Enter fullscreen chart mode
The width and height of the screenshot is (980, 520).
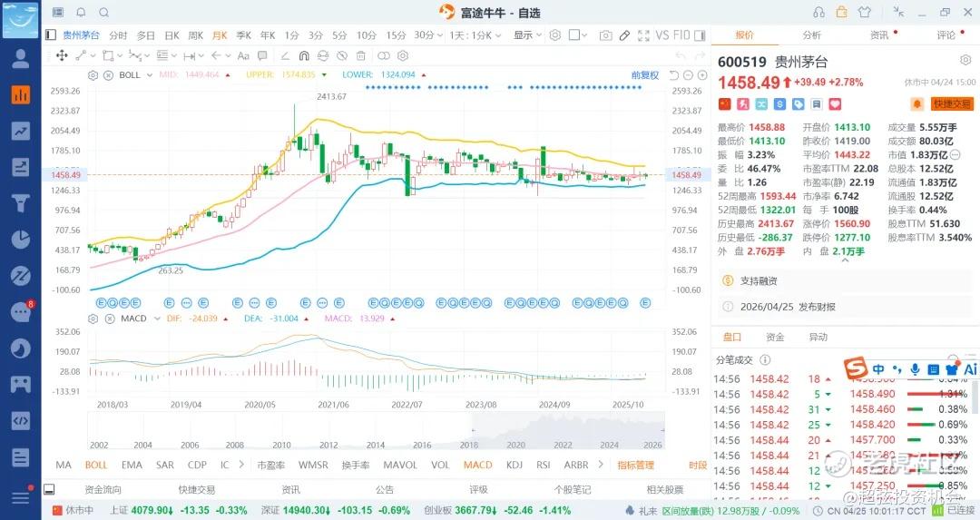tap(643, 35)
